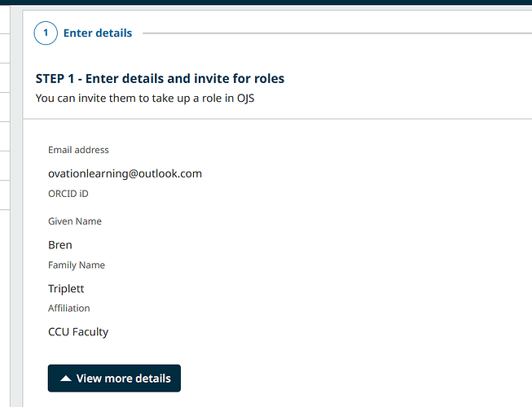Screen dimensions: 532x407
Task: Click the family name value Triplett
Action: (x=66, y=289)
